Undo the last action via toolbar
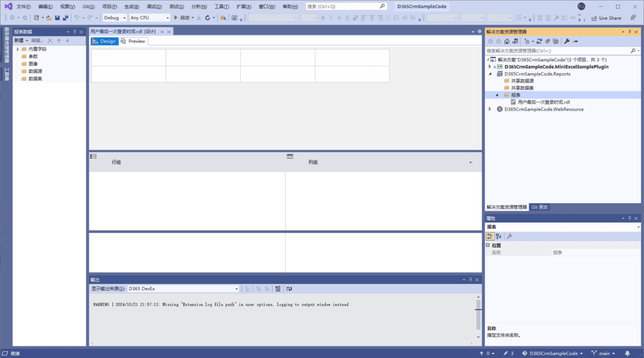This screenshot has height=358, width=644. [77, 18]
